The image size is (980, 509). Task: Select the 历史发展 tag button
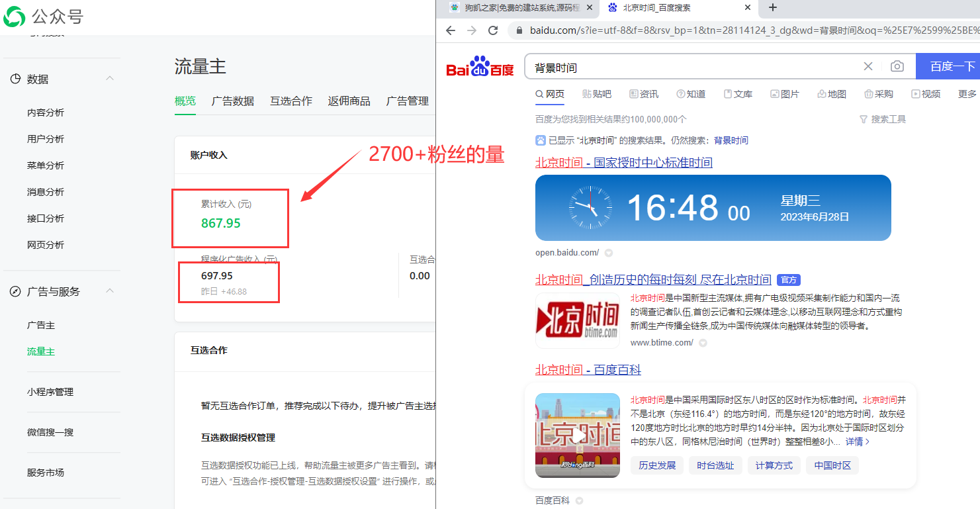[x=657, y=465]
